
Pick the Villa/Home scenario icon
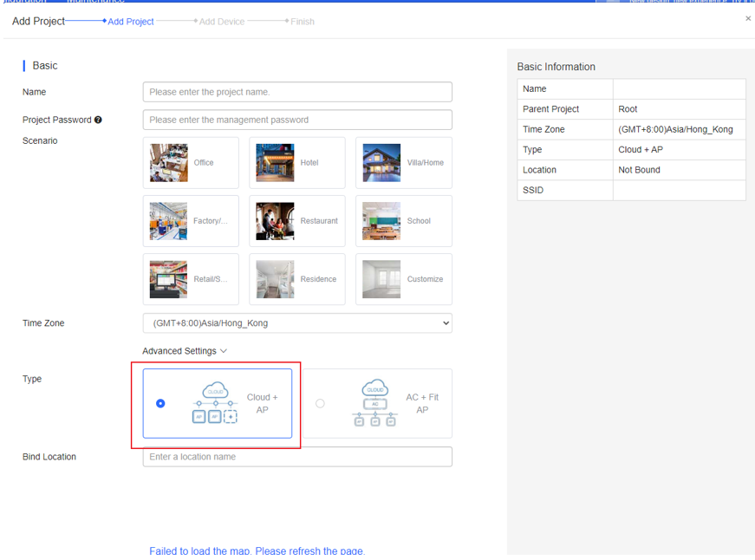click(x=381, y=163)
